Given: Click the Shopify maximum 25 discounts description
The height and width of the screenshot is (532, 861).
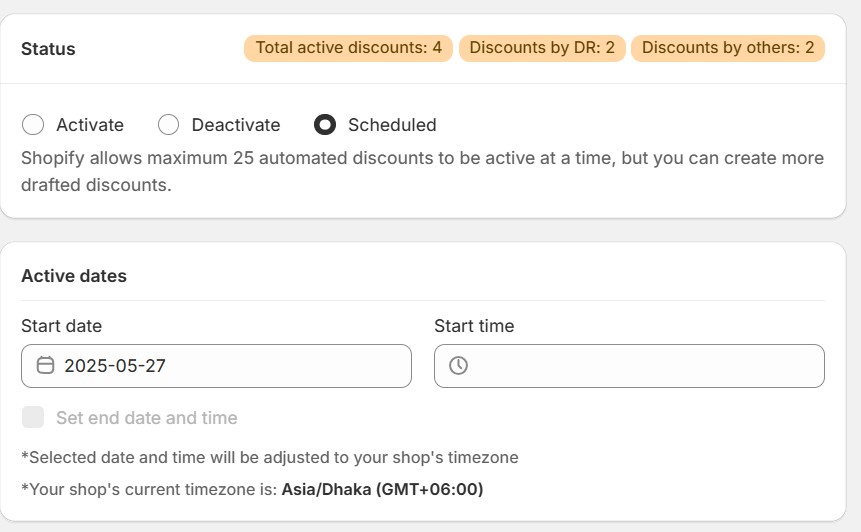Looking at the screenshot, I should [x=422, y=171].
